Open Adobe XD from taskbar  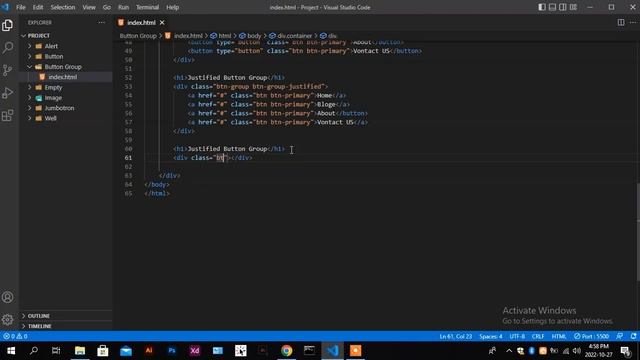point(195,351)
